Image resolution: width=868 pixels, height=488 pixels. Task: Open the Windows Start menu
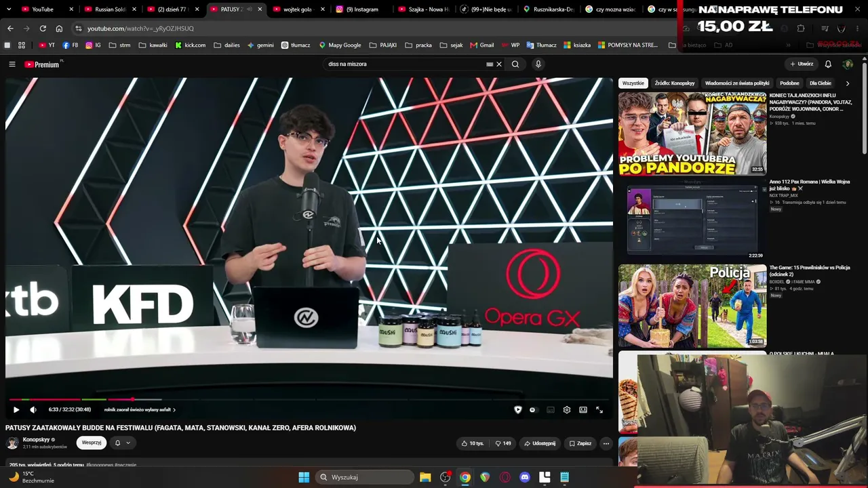[x=304, y=477]
